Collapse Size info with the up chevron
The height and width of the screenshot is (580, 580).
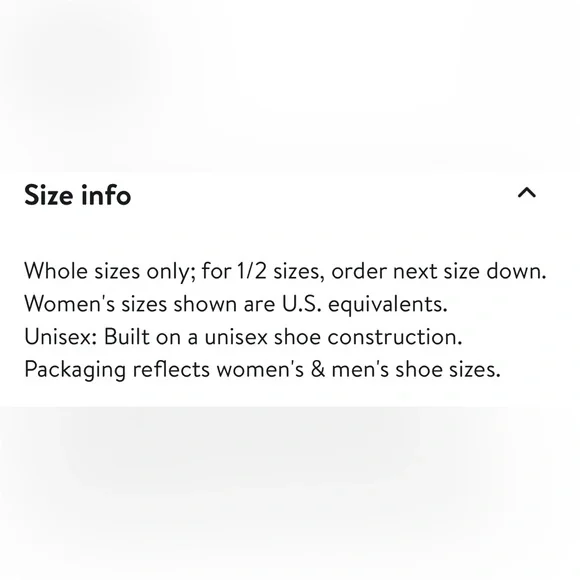click(527, 193)
